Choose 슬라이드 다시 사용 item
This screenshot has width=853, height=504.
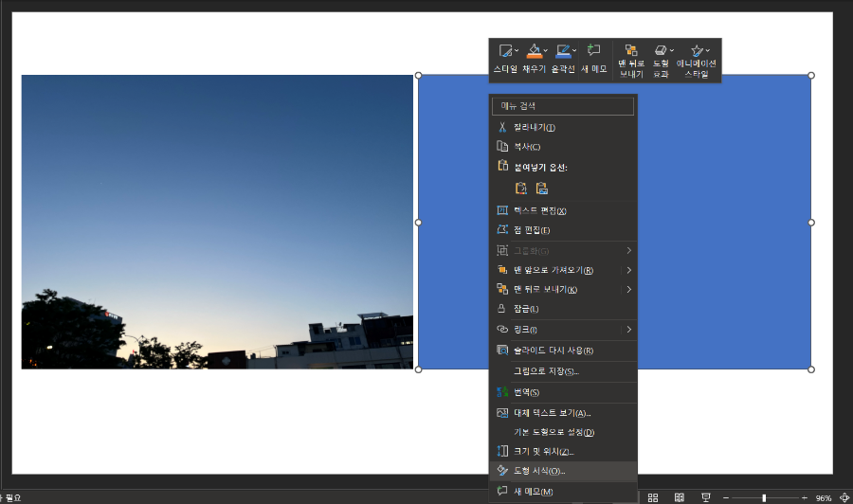[563, 351]
